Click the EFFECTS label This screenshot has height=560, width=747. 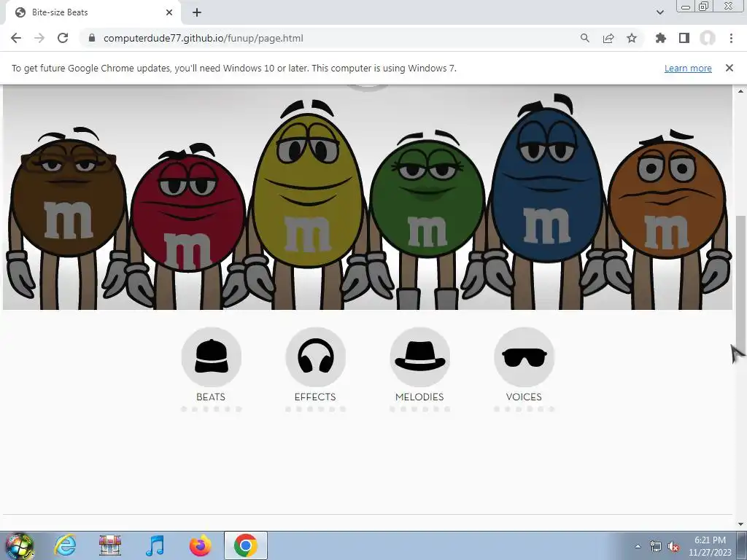(315, 397)
